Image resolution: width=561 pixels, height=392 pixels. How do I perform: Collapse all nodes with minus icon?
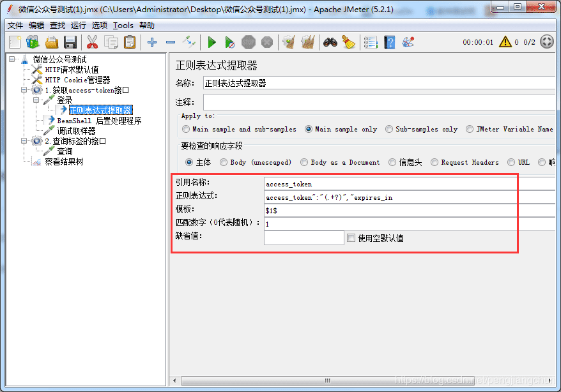click(171, 42)
